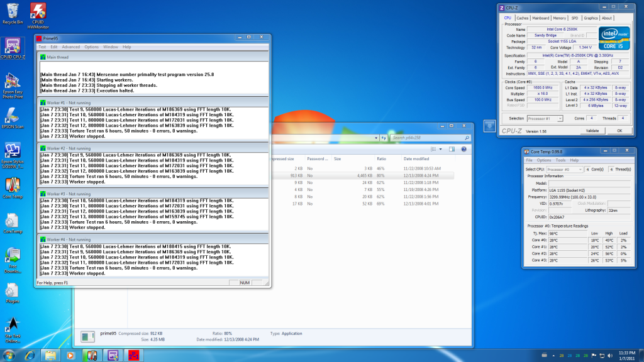
Task: Switch to Windows Explorer in the taskbar
Action: pos(50,355)
